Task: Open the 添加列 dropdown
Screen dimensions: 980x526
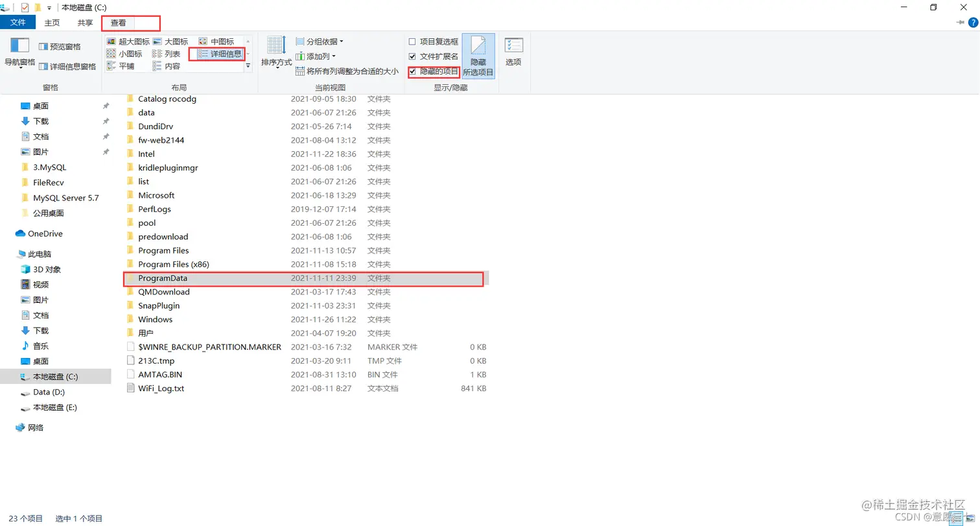Action: coord(318,56)
